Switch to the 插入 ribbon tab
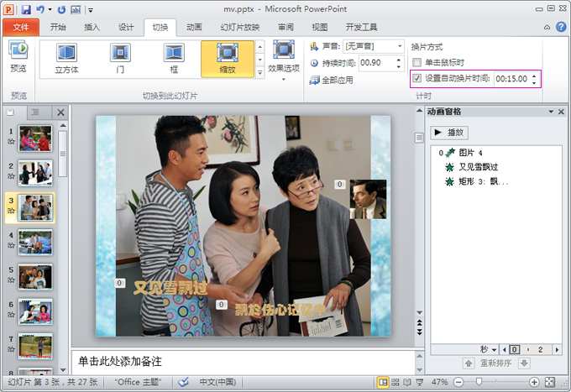 [92, 28]
